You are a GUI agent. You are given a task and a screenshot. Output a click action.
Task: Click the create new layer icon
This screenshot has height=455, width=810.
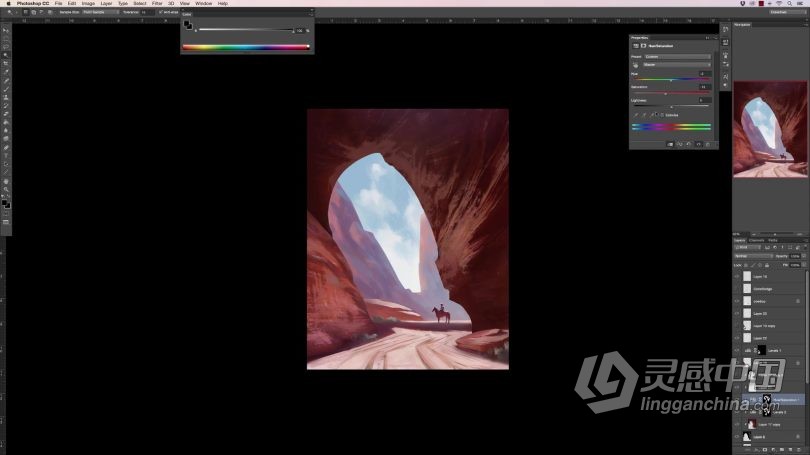click(x=790, y=449)
